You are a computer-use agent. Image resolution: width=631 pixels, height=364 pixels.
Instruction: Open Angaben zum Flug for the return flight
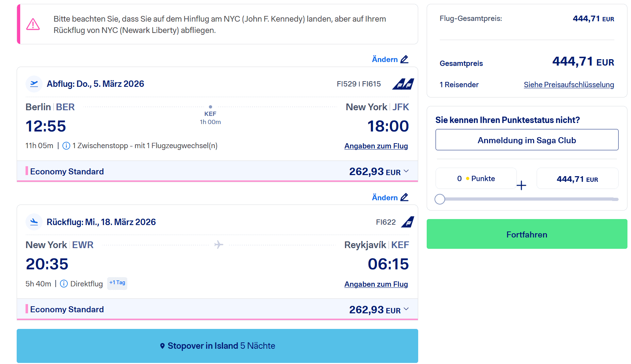(376, 284)
